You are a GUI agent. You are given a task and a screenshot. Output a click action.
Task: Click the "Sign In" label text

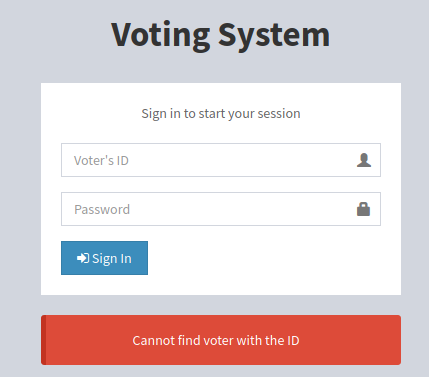[112, 259]
